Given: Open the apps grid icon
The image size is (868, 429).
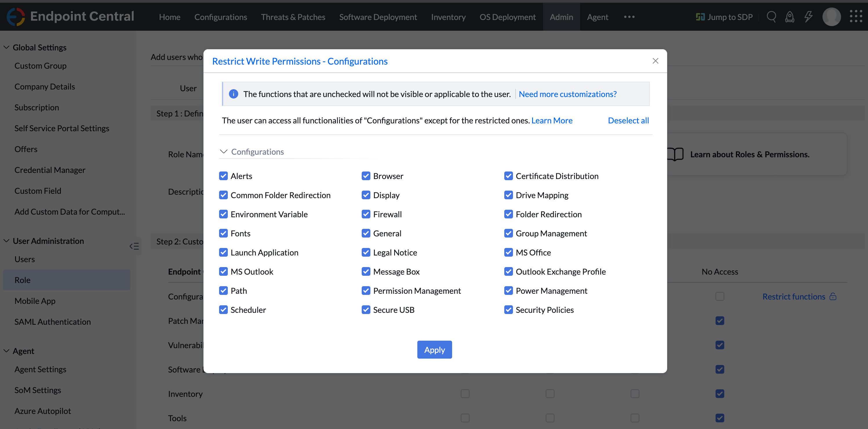Looking at the screenshot, I should click(856, 17).
